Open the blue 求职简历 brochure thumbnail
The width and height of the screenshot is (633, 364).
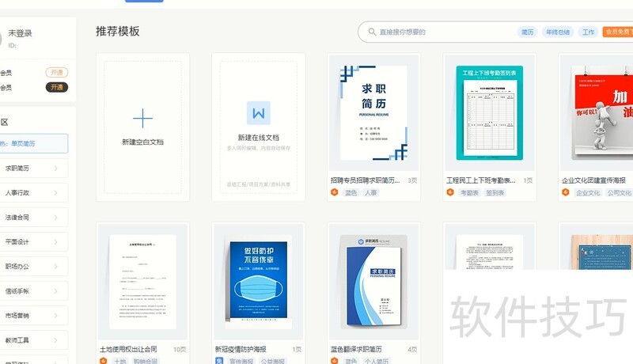pyautogui.click(x=373, y=282)
